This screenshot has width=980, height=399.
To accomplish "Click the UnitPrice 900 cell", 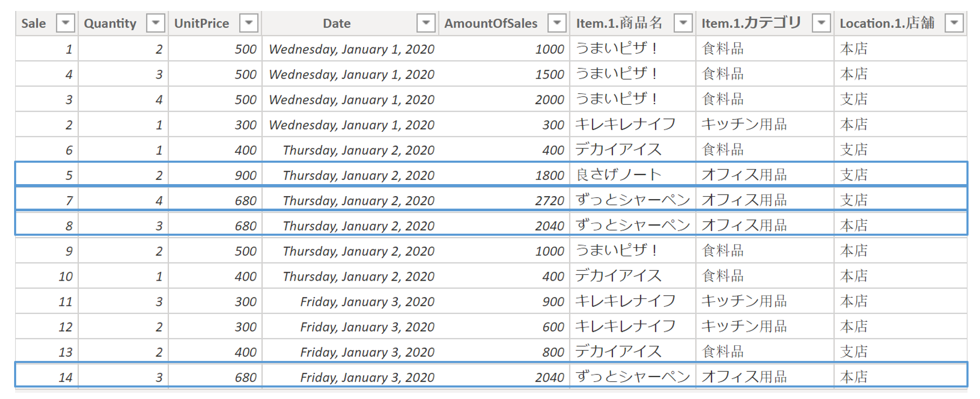I will [245, 175].
